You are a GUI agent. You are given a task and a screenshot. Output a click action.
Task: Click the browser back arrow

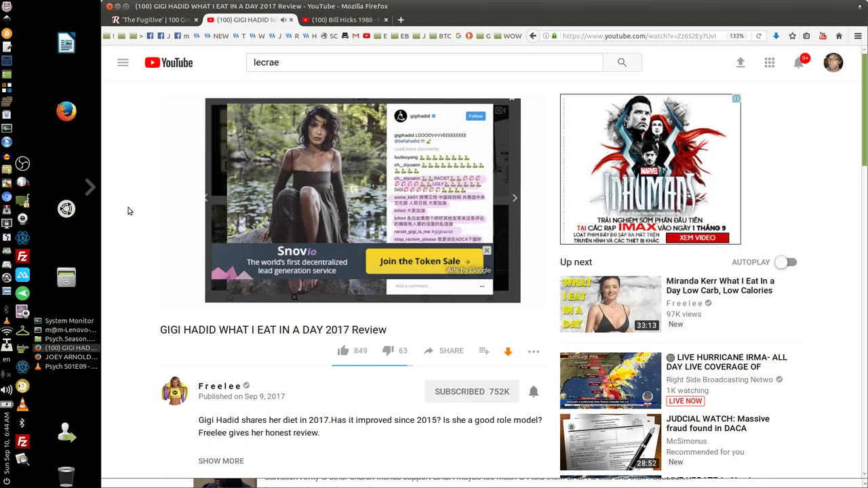(533, 36)
